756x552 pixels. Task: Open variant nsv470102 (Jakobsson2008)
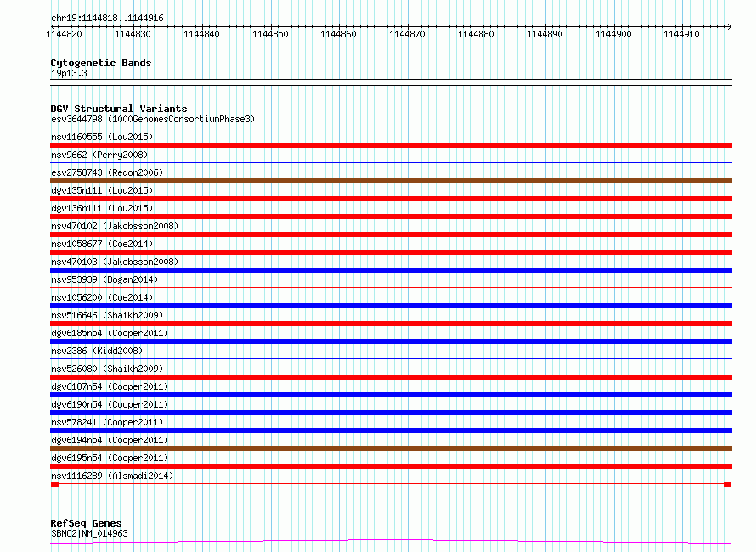point(115,226)
